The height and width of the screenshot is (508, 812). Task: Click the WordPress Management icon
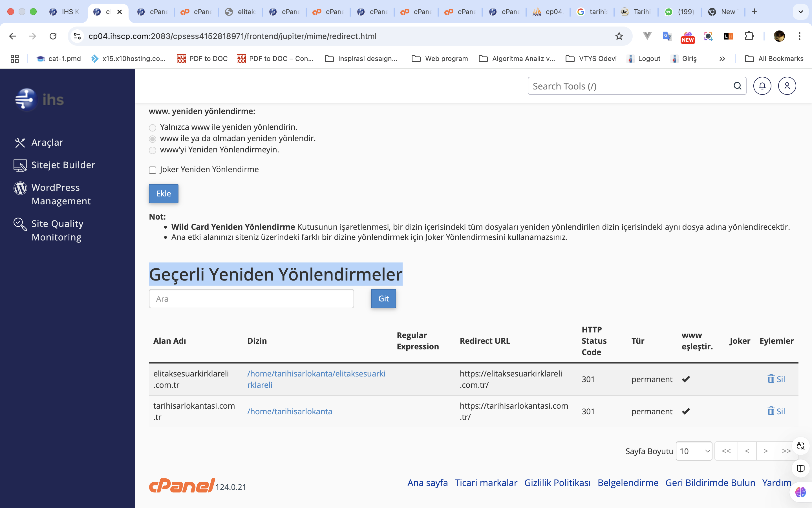click(x=20, y=188)
